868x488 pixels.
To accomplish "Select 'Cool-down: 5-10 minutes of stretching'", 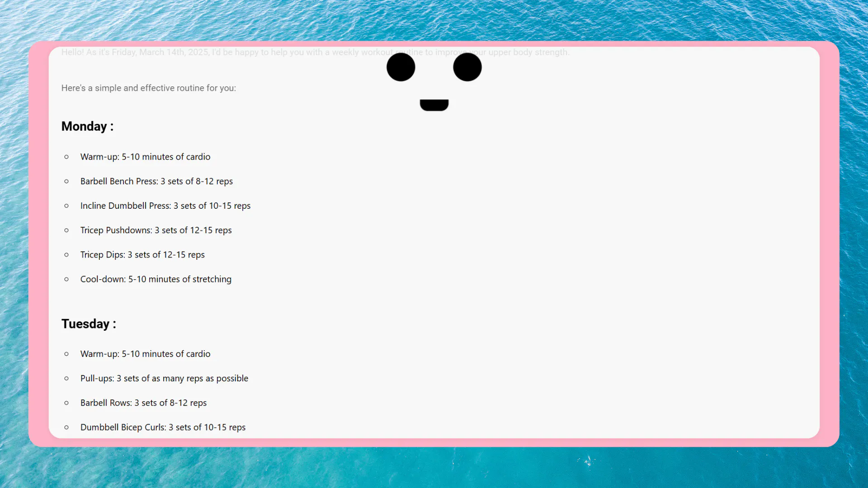I will click(x=156, y=279).
